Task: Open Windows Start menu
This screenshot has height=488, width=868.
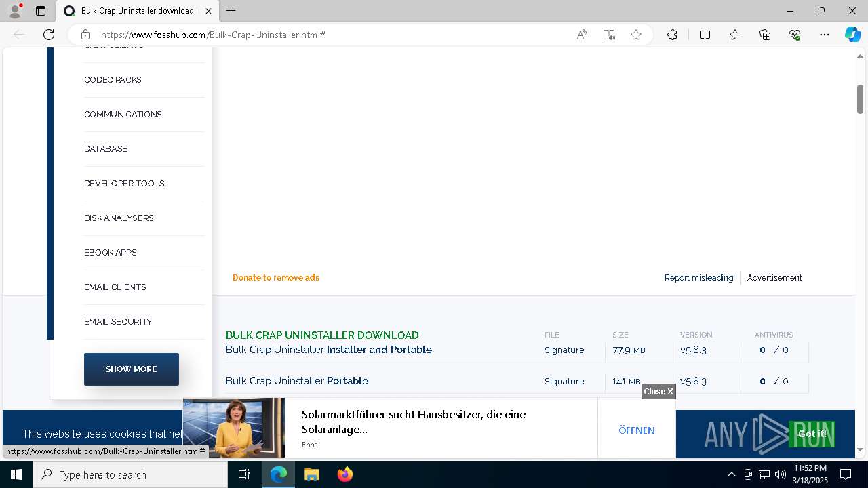Action: point(16,474)
